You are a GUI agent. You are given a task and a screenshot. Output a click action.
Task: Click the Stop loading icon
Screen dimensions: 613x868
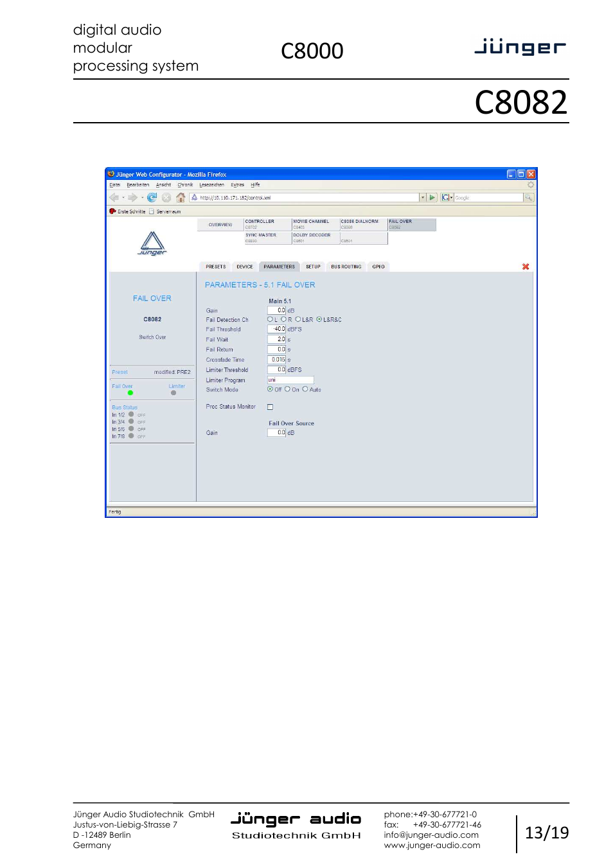pos(166,197)
